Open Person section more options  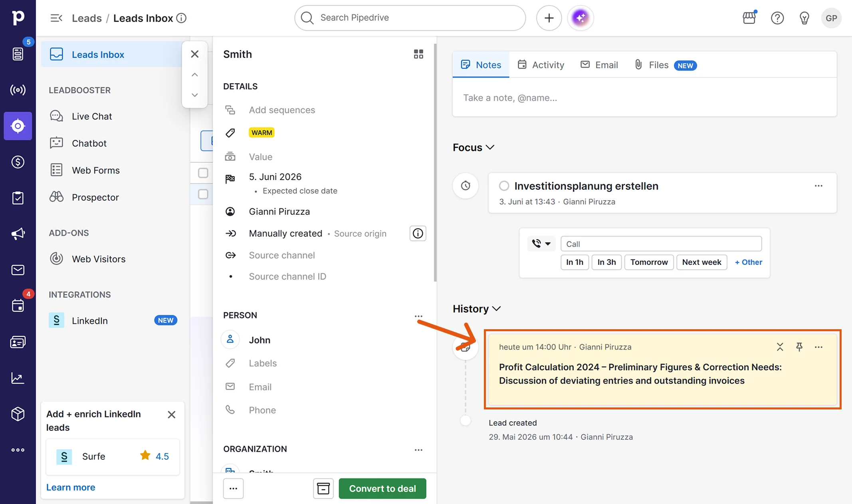click(x=418, y=316)
